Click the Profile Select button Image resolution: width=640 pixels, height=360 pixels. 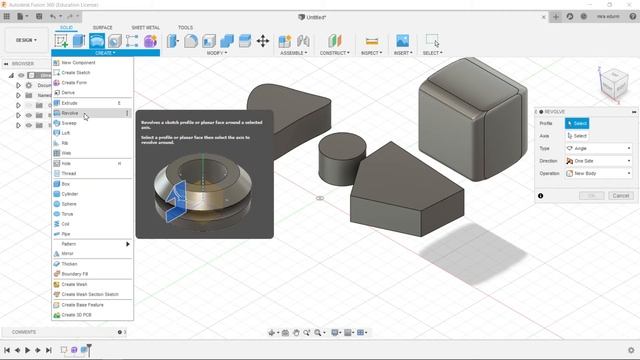[577, 123]
